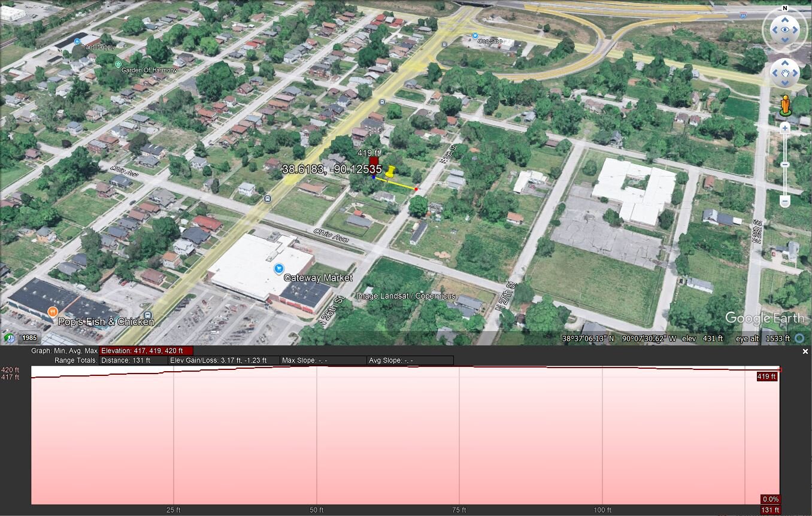Click the zoom out minus button at slider bottom

click(785, 202)
